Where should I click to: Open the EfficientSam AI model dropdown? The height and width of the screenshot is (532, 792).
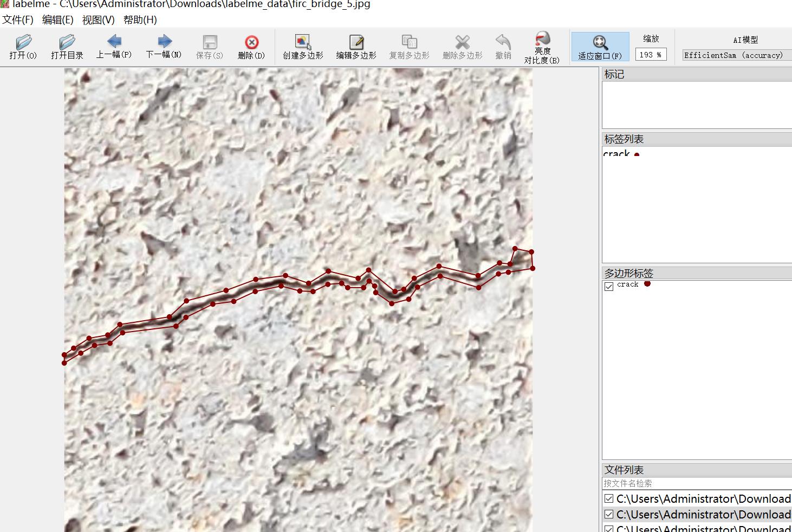[x=736, y=55]
